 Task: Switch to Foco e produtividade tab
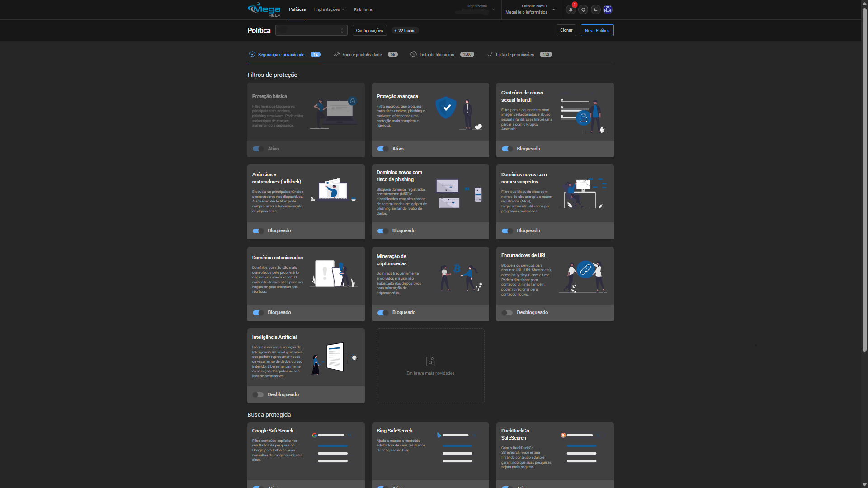(x=365, y=55)
